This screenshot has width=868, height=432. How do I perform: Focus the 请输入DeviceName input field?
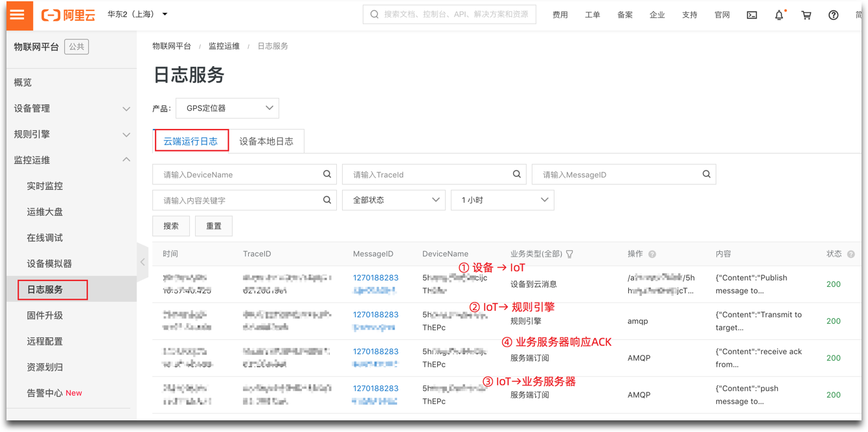click(x=245, y=174)
